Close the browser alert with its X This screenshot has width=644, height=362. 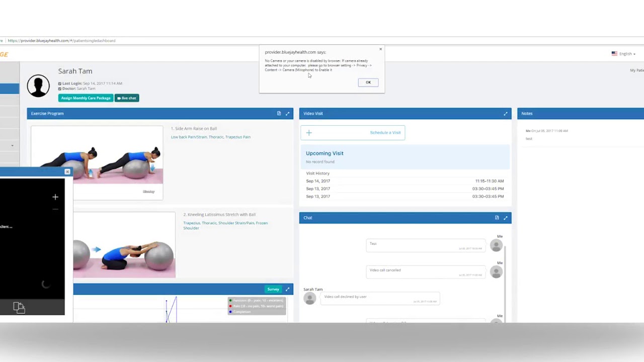tap(380, 49)
